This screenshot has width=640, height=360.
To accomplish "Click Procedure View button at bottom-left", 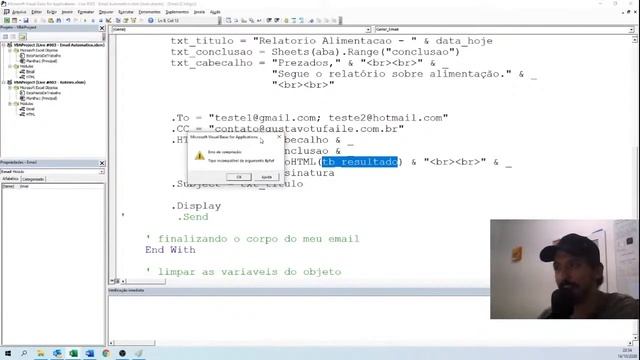I will [x=111, y=281].
